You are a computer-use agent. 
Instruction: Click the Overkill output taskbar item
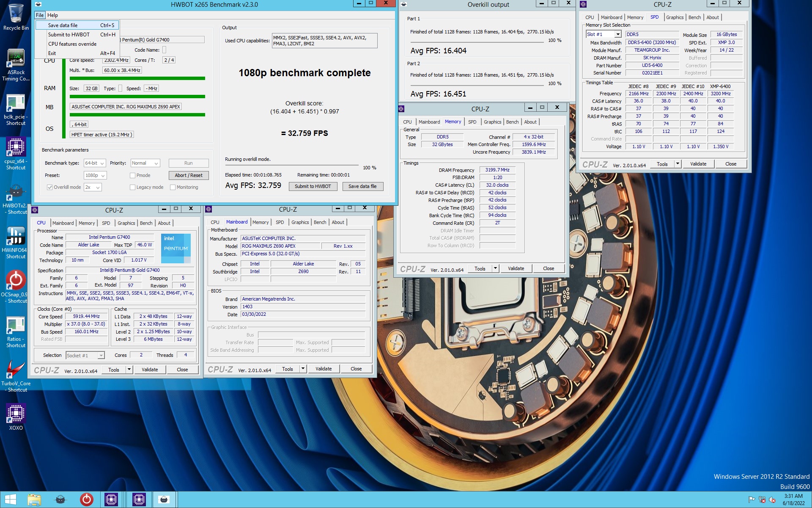[x=164, y=500]
